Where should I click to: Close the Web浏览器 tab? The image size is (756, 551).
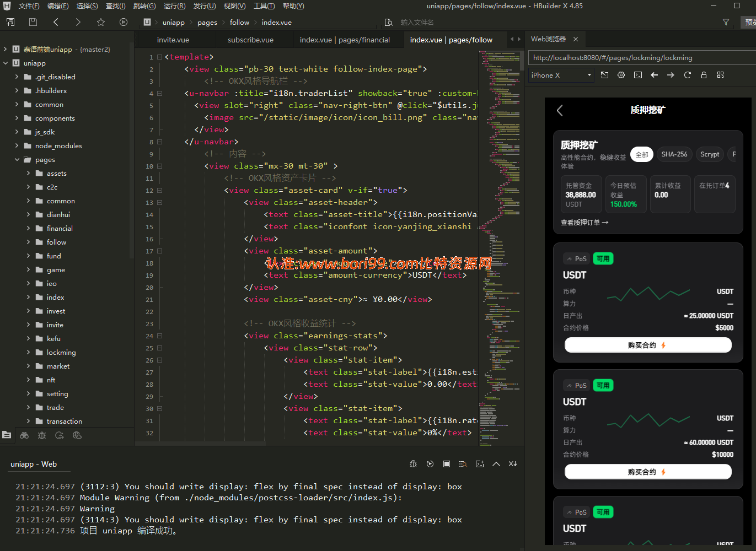576,39
